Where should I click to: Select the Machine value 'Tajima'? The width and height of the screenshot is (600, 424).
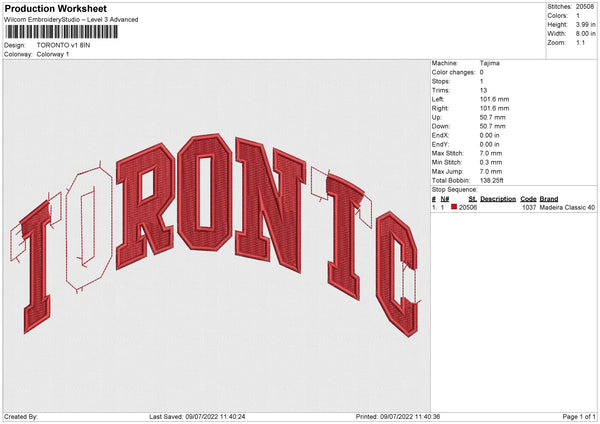click(489, 63)
